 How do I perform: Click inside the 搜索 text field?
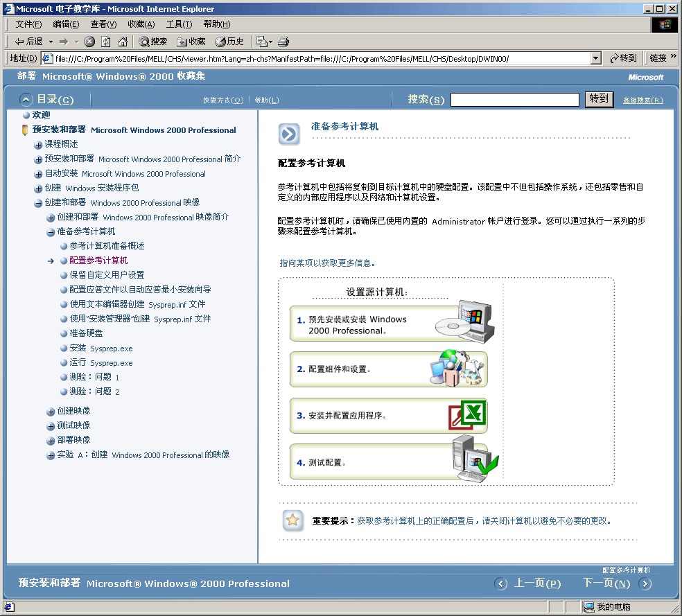click(514, 100)
